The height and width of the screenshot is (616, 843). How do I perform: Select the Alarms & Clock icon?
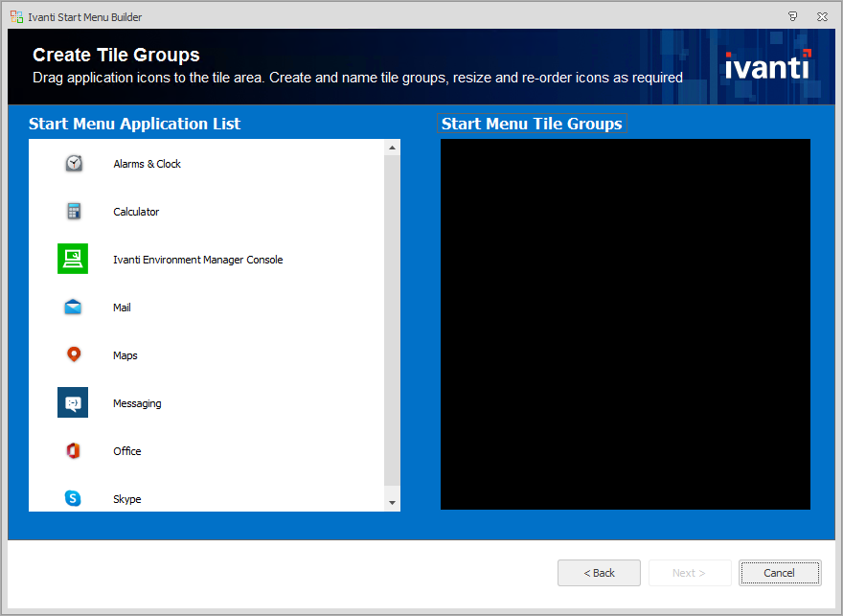click(x=74, y=163)
